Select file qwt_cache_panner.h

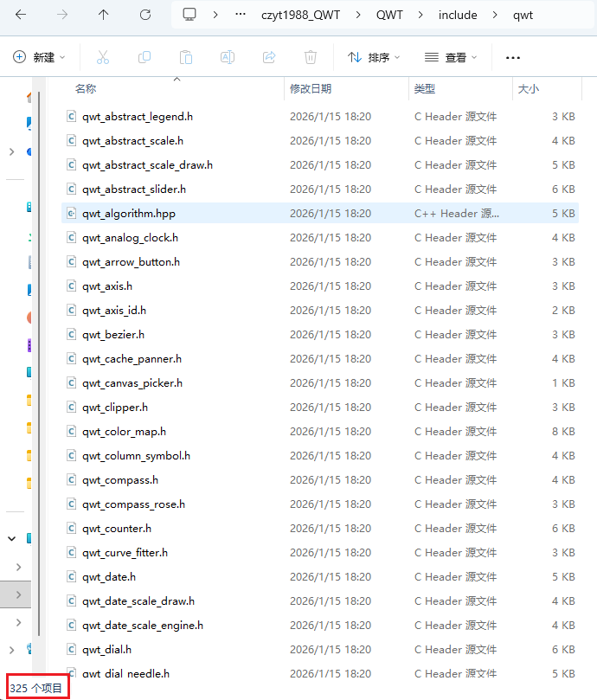click(x=320, y=358)
